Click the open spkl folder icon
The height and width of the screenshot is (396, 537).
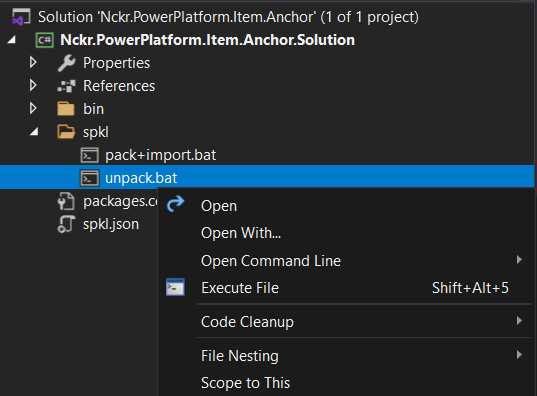(66, 132)
